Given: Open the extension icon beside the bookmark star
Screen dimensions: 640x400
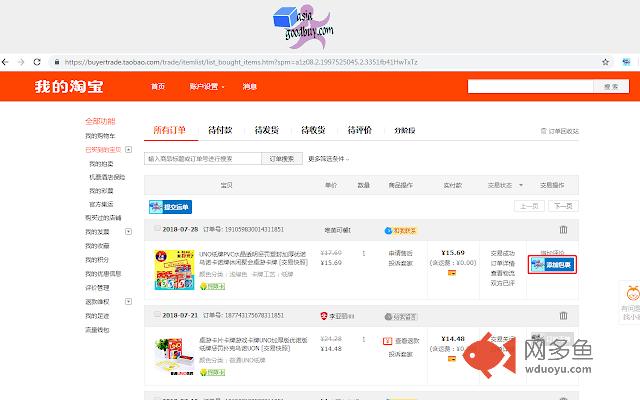Looking at the screenshot, I should [x=626, y=62].
